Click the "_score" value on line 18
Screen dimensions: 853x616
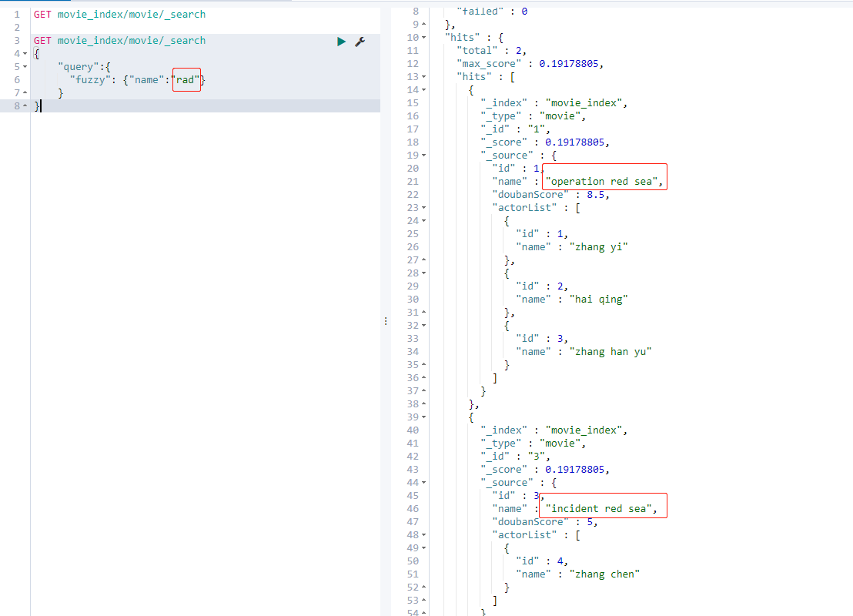point(574,142)
